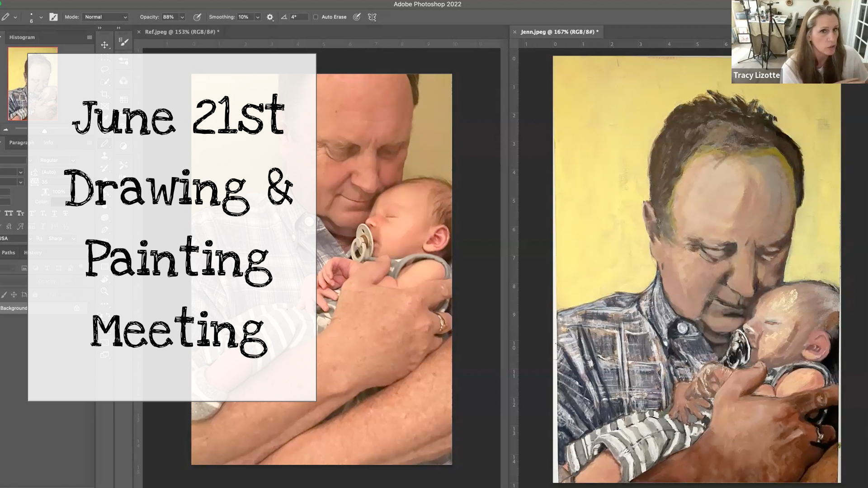Expand the main tools column double arrows
The height and width of the screenshot is (488, 868).
(100, 28)
